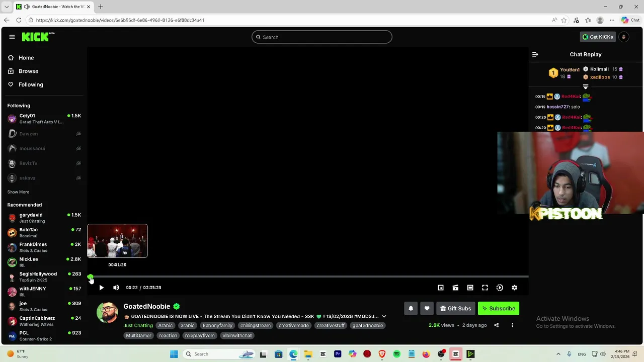Toggle notifications bell for GoatedNoobie
This screenshot has width=644, height=362.
pos(411,308)
